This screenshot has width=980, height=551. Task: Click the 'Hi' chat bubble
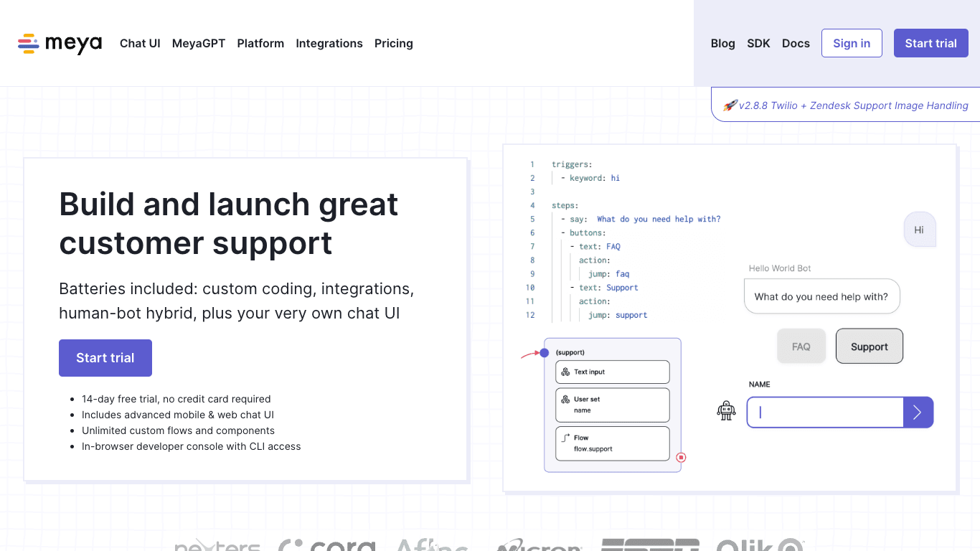[x=919, y=230]
